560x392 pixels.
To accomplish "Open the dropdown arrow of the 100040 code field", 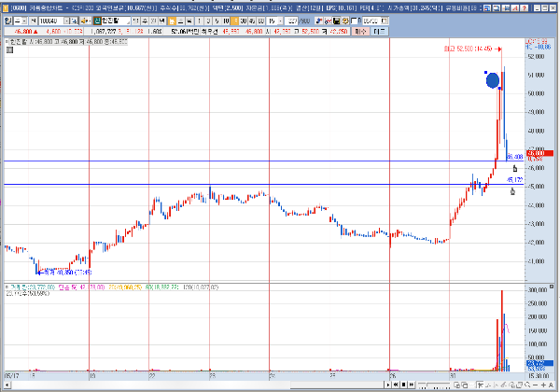I will pos(66,21).
